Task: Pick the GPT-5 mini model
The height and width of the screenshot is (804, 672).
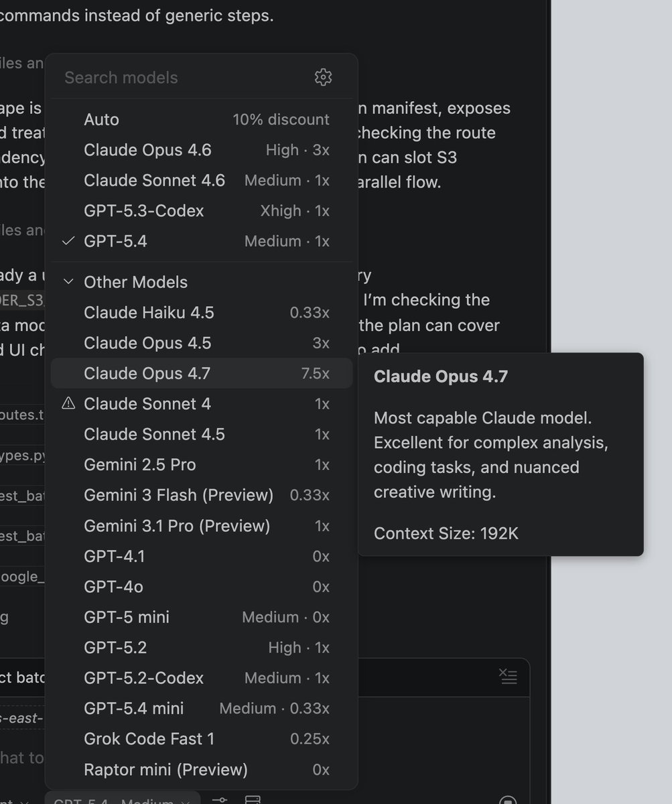Action: coord(202,617)
